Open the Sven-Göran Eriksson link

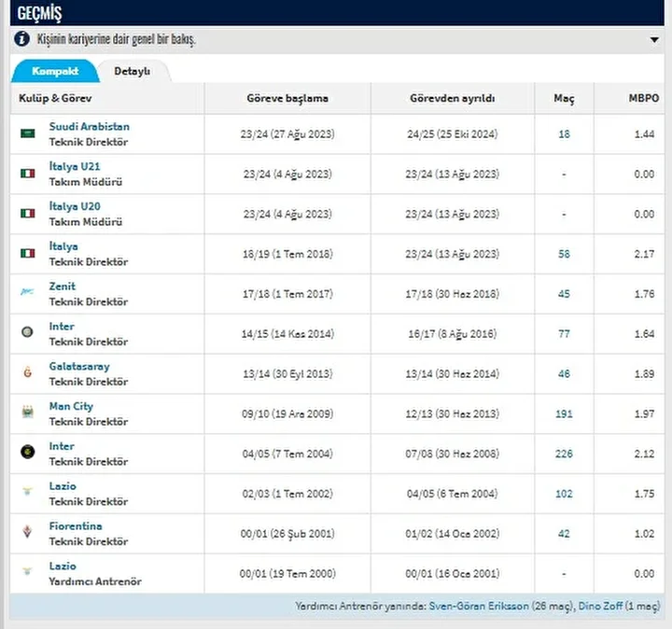[479, 606]
